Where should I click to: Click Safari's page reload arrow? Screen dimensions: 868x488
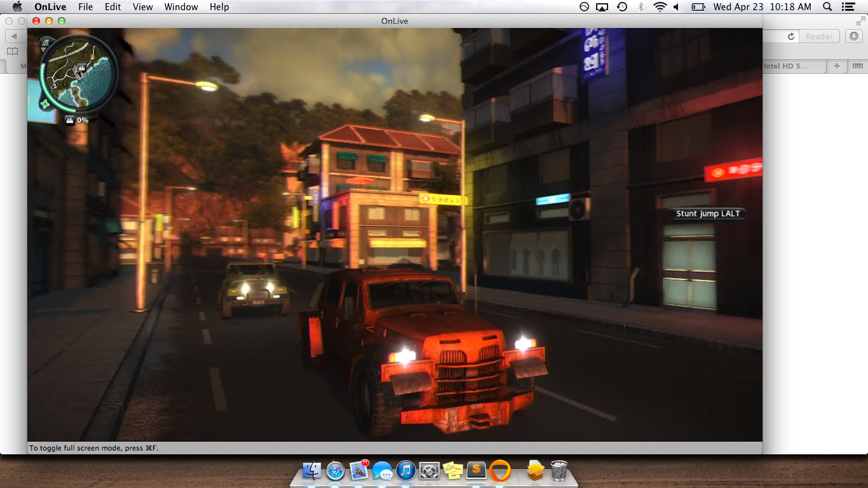click(791, 36)
